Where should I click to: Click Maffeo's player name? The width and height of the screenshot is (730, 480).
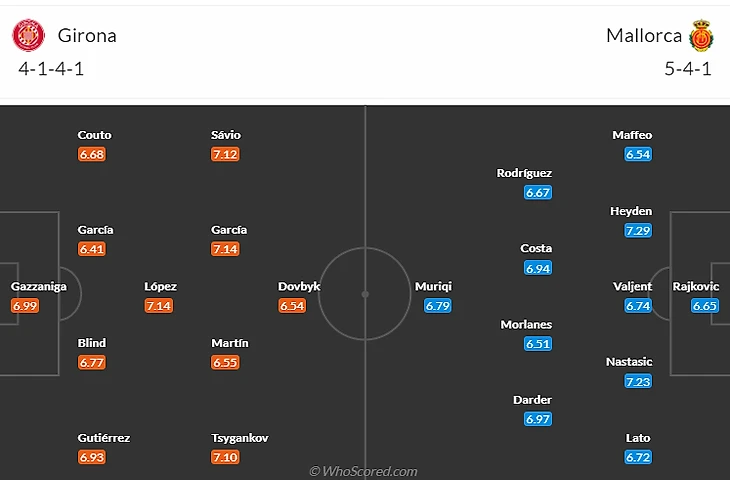click(632, 135)
